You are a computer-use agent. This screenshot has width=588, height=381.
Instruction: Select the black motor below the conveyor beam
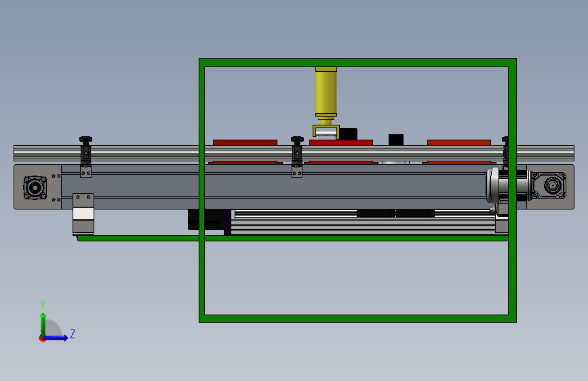click(205, 220)
